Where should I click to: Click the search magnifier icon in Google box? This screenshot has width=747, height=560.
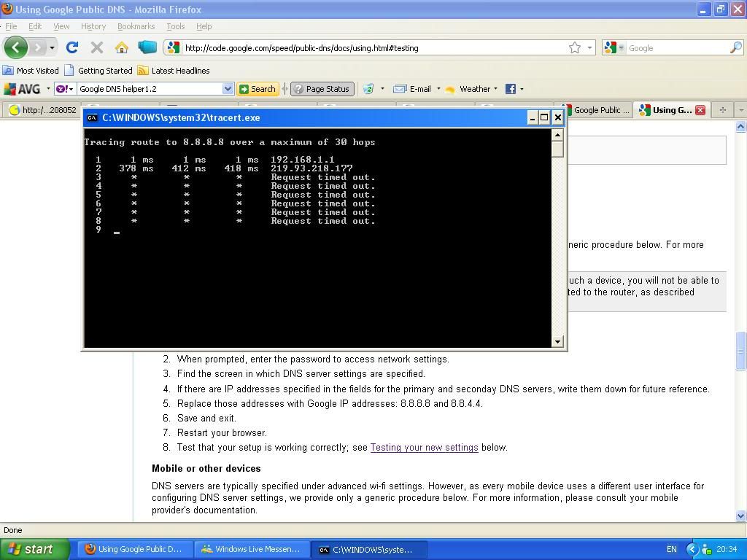click(735, 47)
